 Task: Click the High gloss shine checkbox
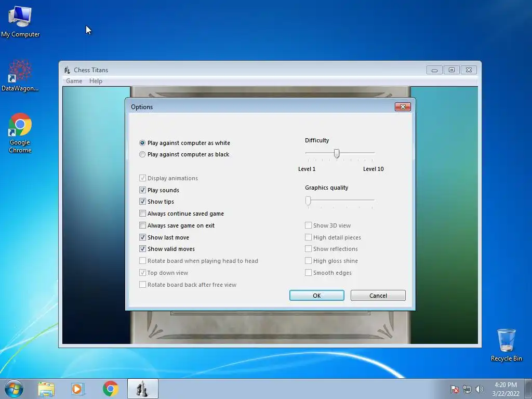[308, 261]
